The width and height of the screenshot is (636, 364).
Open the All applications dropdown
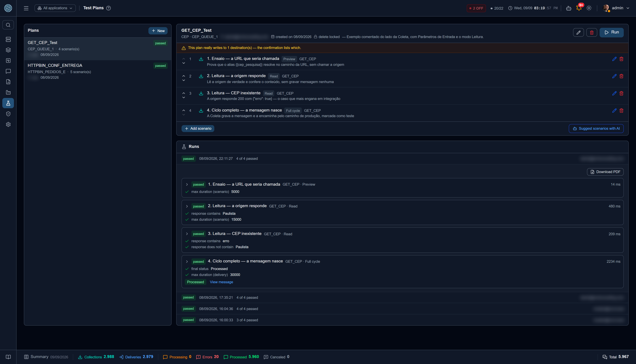pyautogui.click(x=55, y=8)
